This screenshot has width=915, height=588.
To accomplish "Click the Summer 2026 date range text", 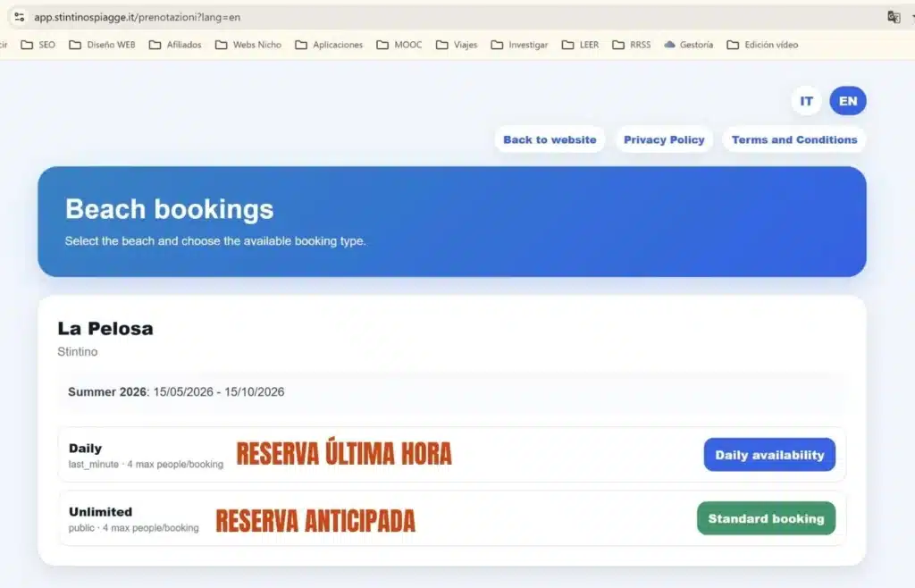I will tap(176, 392).
